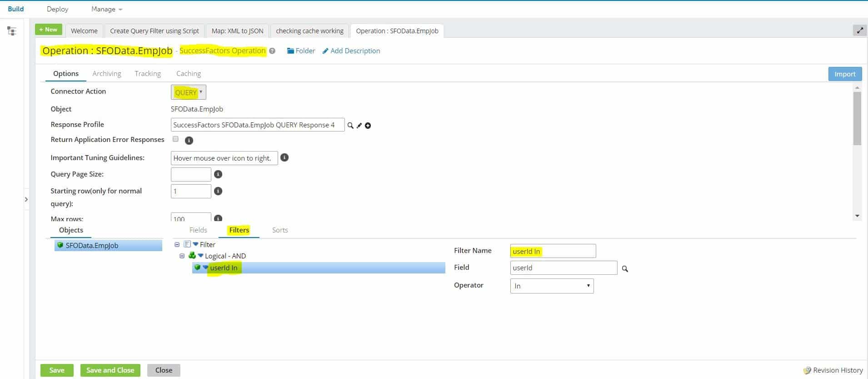Enable Return Application Error Responses checkbox

pos(175,139)
